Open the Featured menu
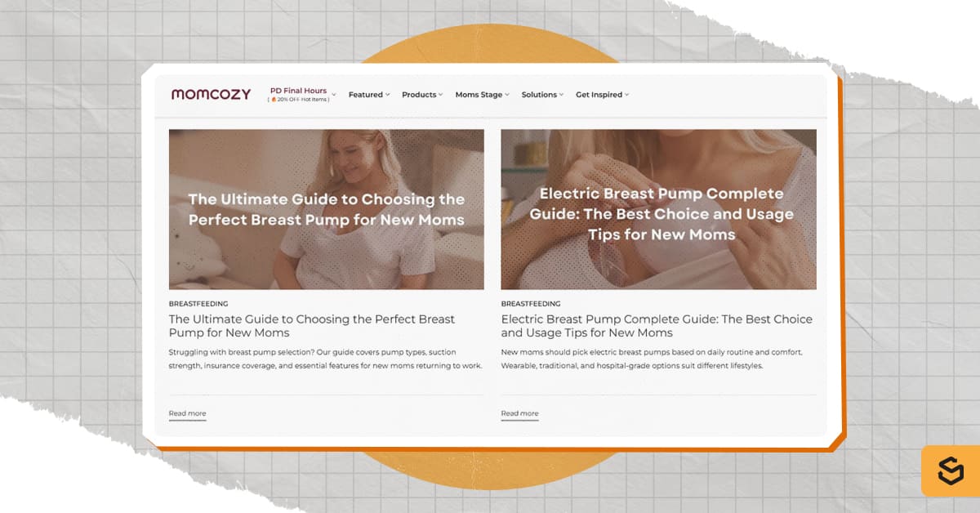This screenshot has width=980, height=513. (365, 95)
